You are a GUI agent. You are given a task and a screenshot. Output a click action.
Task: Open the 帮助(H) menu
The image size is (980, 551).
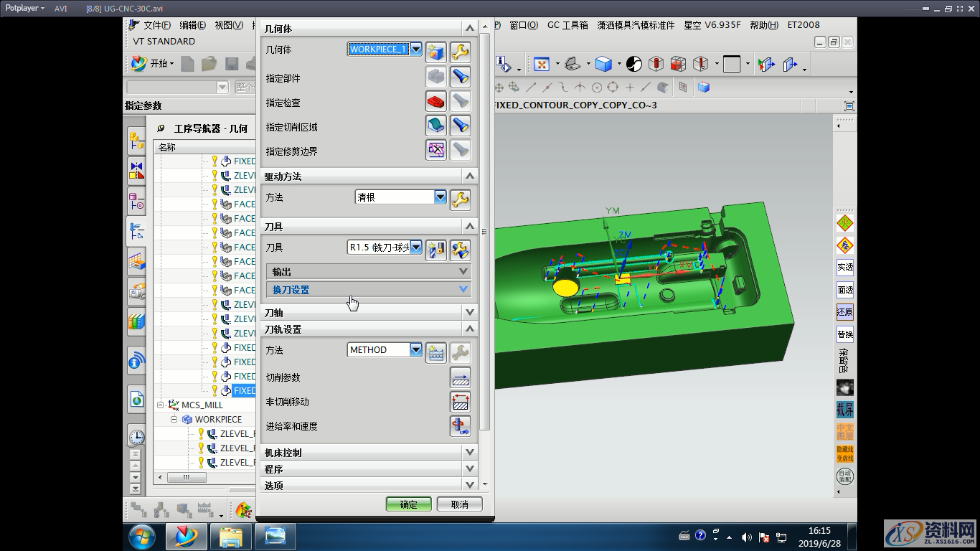pyautogui.click(x=763, y=25)
